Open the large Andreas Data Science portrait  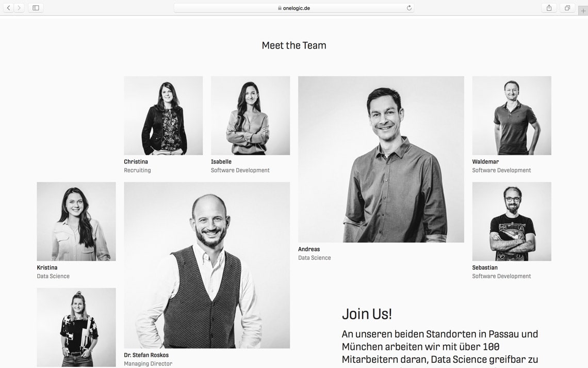381,159
